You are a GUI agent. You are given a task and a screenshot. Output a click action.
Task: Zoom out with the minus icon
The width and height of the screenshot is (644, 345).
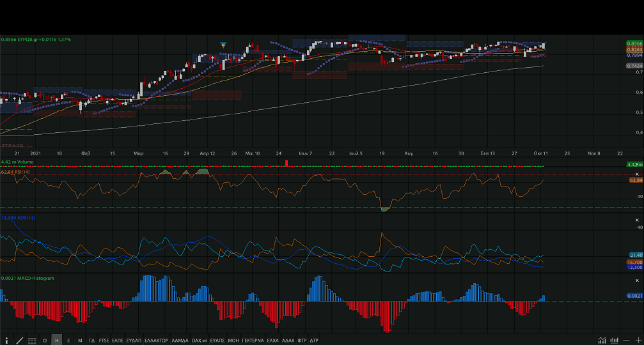click(626, 341)
